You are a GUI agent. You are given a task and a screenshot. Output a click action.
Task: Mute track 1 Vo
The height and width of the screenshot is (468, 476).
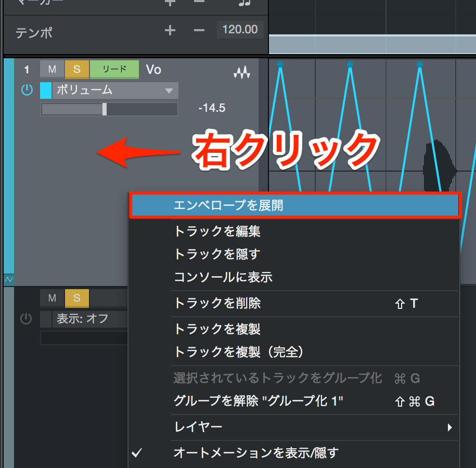[x=52, y=69]
